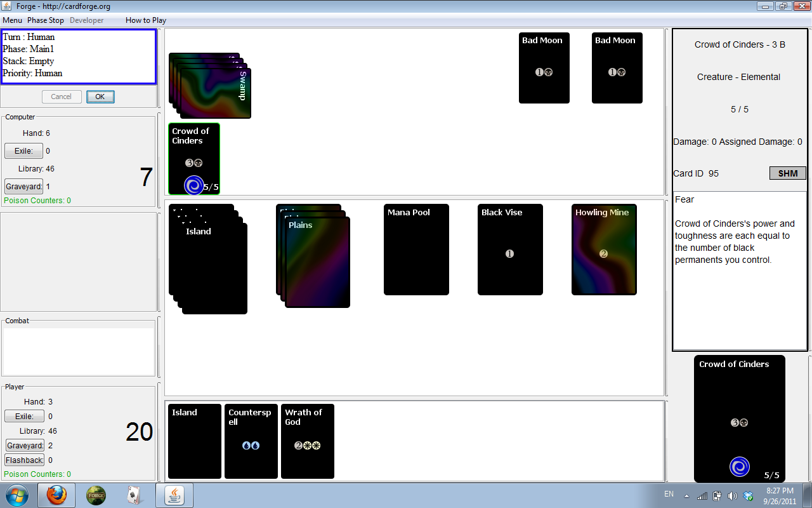Open the How to Play menu
The image size is (812, 508).
click(x=146, y=20)
